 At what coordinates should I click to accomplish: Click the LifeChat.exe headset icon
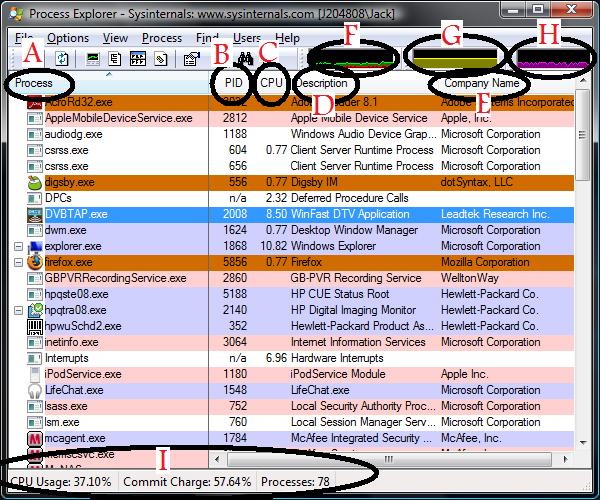click(35, 391)
